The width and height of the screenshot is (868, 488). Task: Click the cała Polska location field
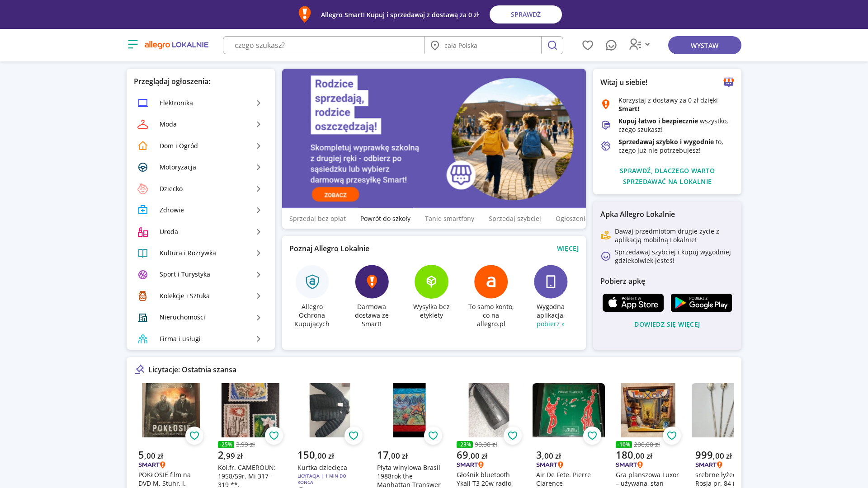[483, 45]
